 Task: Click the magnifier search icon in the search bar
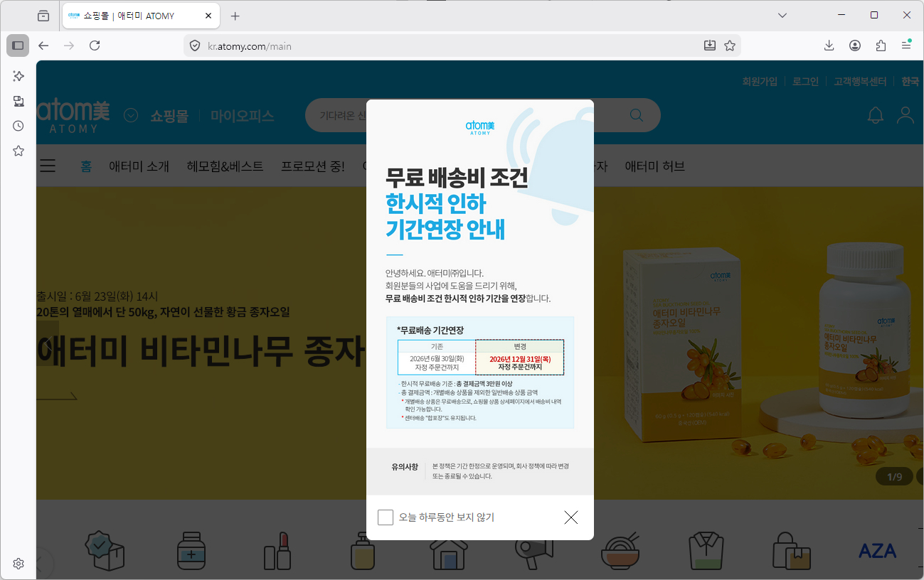coord(636,115)
